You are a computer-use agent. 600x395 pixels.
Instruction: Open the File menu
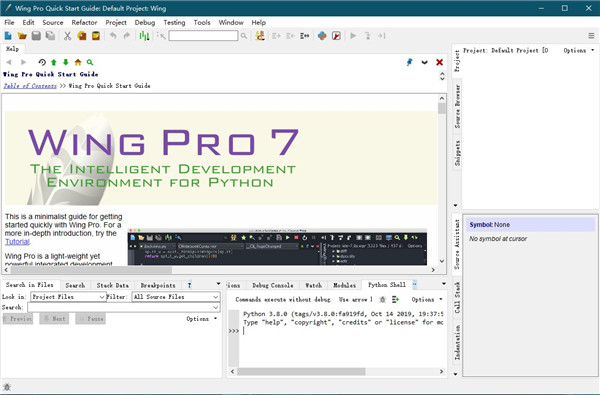(x=9, y=22)
